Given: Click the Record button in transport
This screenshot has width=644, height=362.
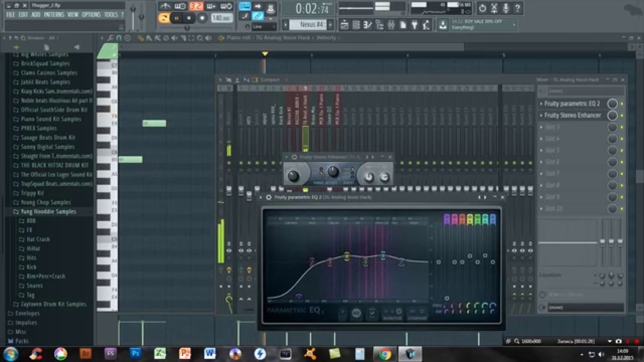Looking at the screenshot, I should (x=202, y=18).
